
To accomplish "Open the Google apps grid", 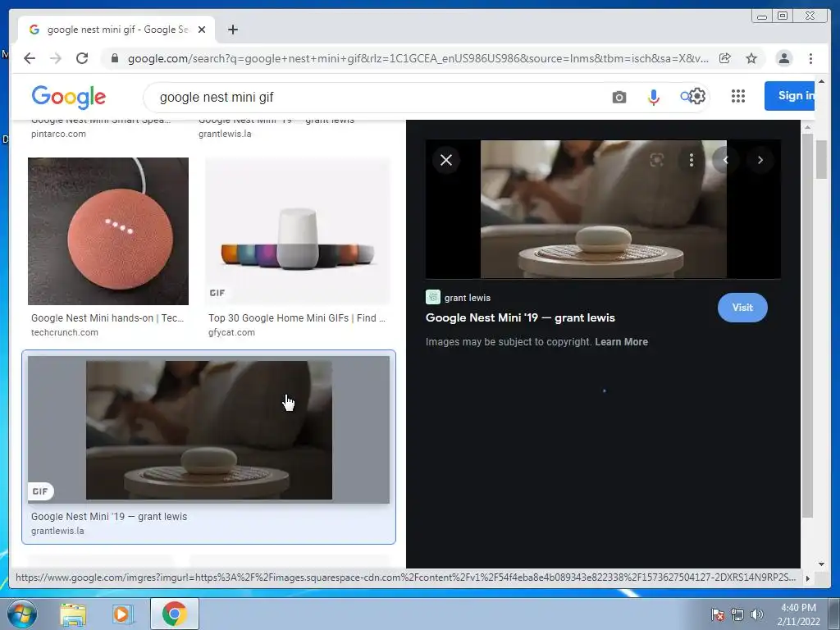I will click(x=738, y=96).
